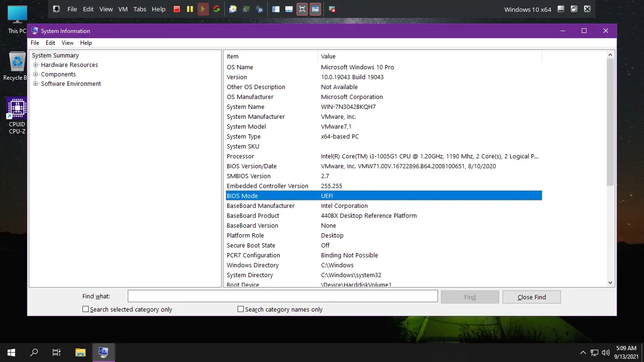Power off the VM with red square icon
Image resolution: width=644 pixels, height=362 pixels.
click(177, 9)
